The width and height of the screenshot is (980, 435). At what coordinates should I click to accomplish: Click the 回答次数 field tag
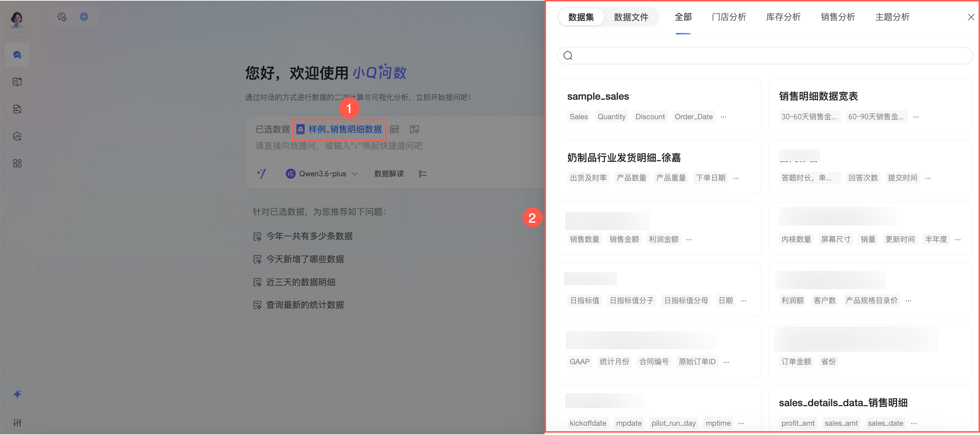coord(863,178)
